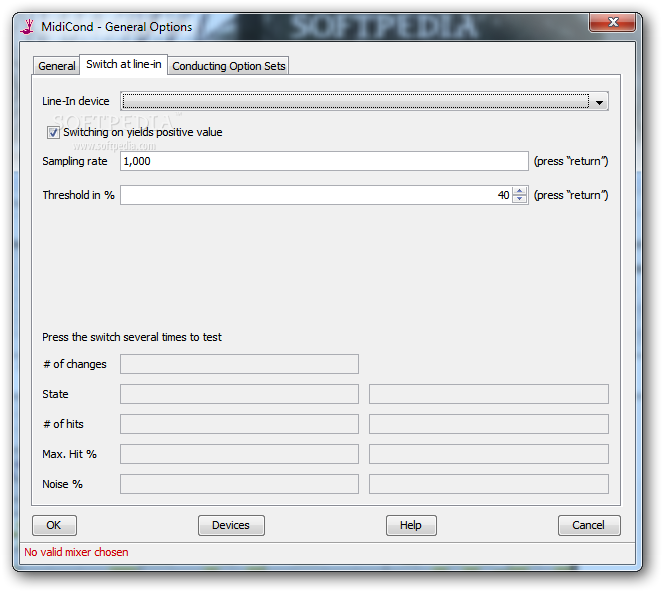
Task: Click the first State field
Action: pos(239,394)
